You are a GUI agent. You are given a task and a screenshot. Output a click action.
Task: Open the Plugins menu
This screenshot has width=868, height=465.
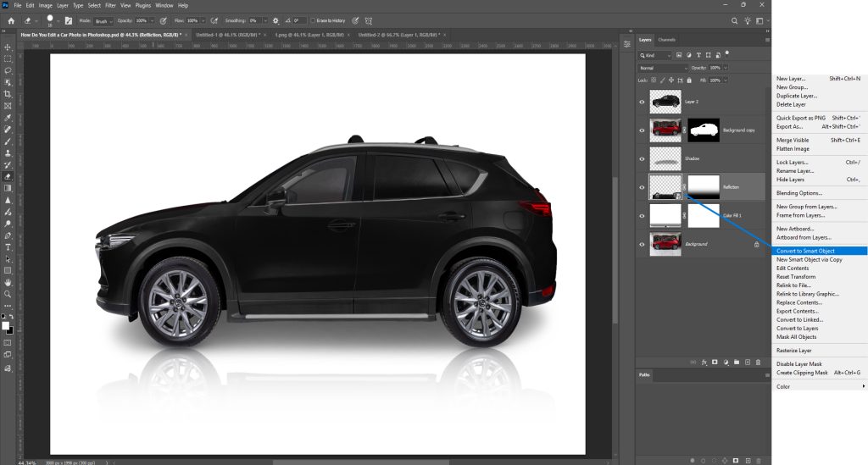tap(142, 6)
